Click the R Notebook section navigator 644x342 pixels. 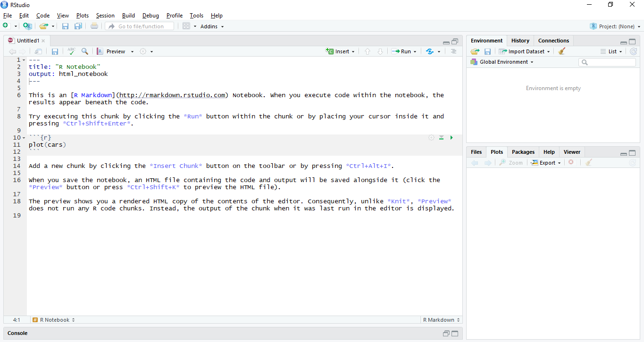pos(54,320)
